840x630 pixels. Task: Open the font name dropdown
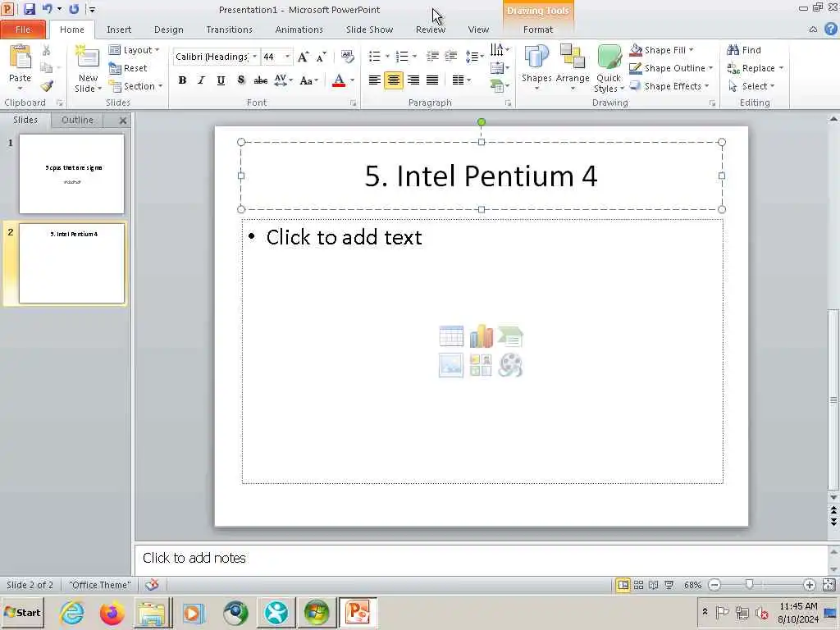tap(254, 57)
